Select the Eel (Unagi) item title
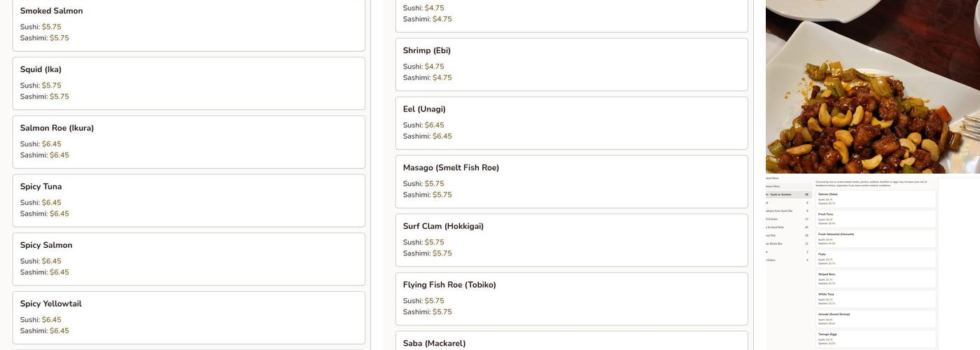Screen dimensions: 980x350 tap(424, 109)
